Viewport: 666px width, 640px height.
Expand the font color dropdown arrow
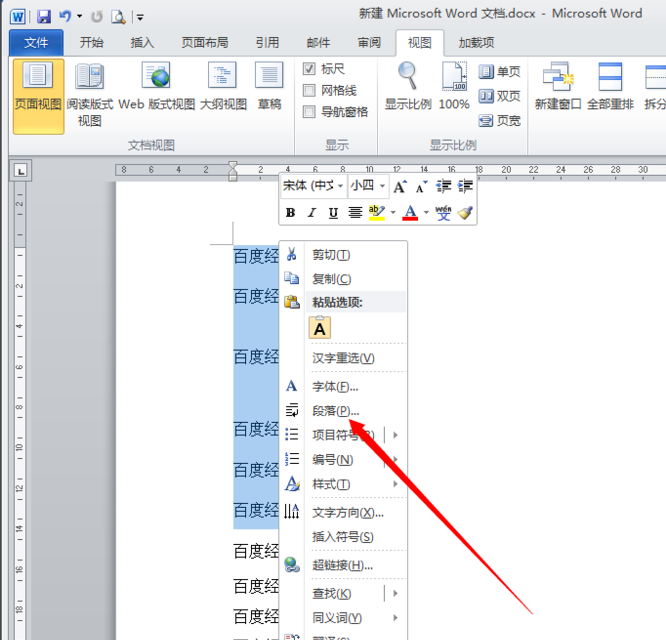click(x=426, y=212)
